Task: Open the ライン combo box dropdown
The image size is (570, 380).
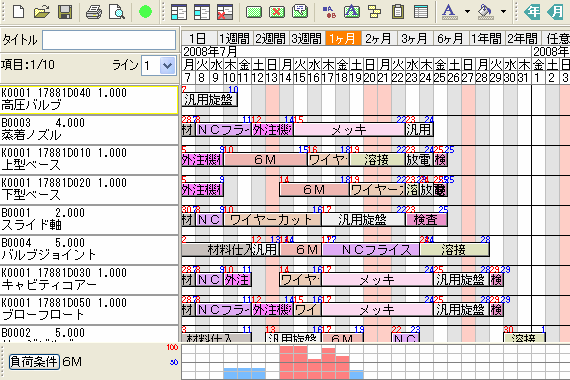Action: pos(167,66)
